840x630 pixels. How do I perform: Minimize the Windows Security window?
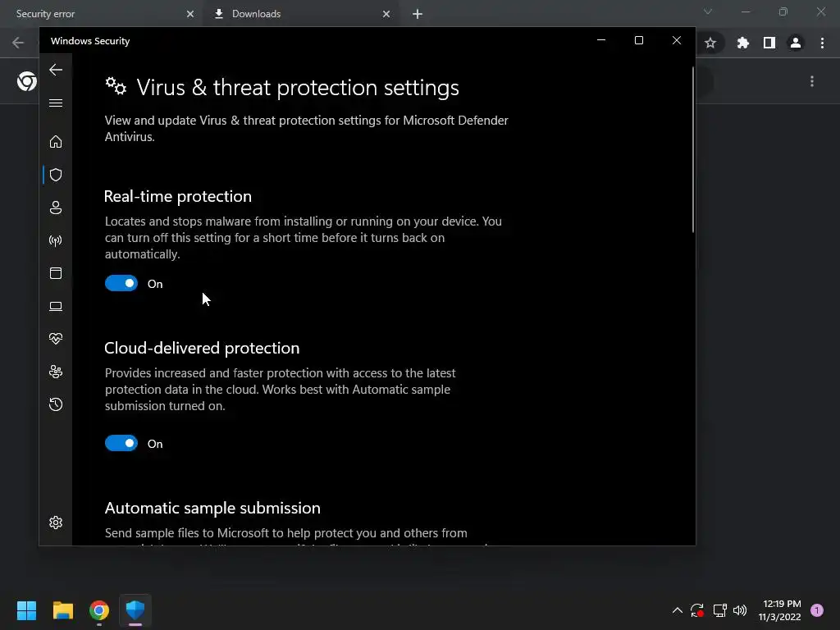(x=601, y=40)
